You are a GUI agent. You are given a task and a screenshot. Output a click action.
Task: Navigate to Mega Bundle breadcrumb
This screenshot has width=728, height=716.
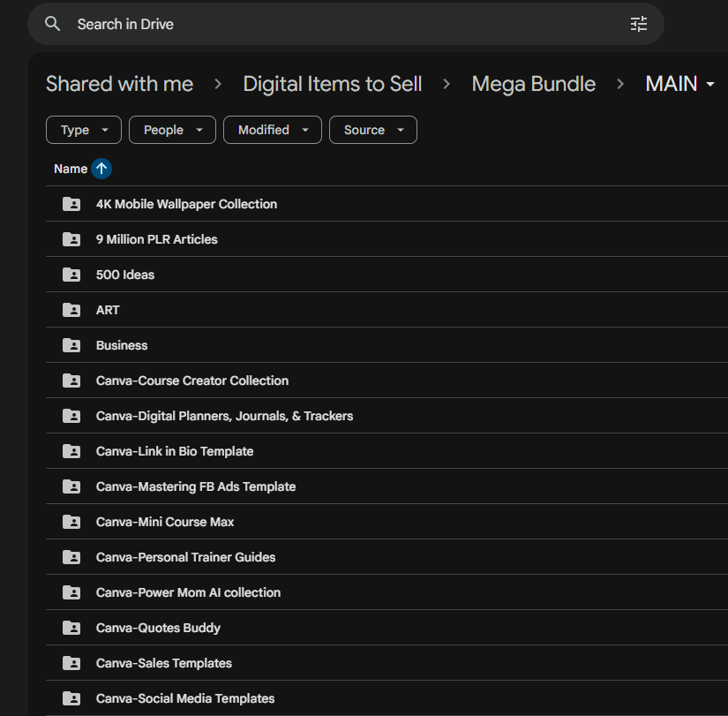click(534, 84)
